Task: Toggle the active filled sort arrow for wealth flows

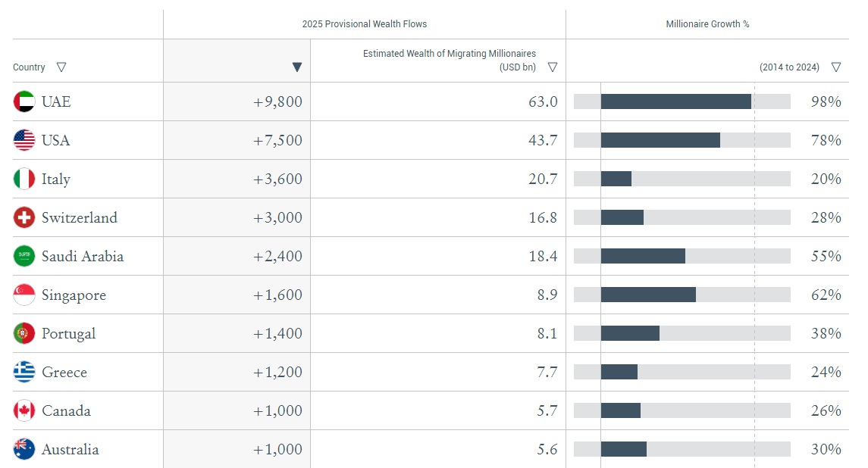Action: point(297,67)
